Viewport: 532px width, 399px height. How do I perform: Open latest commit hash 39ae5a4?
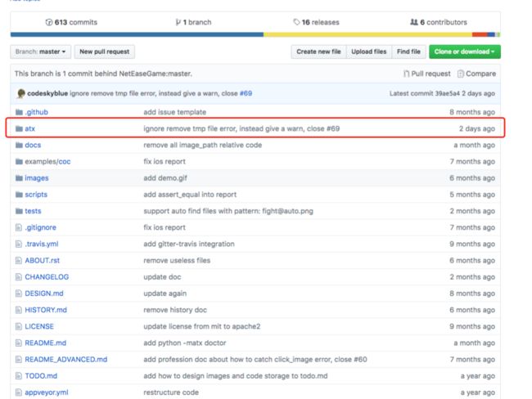[447, 93]
